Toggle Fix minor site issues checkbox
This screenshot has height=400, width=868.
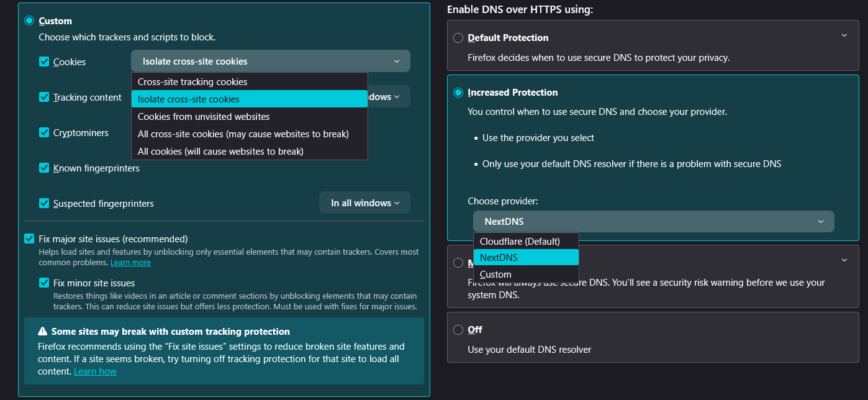44,283
